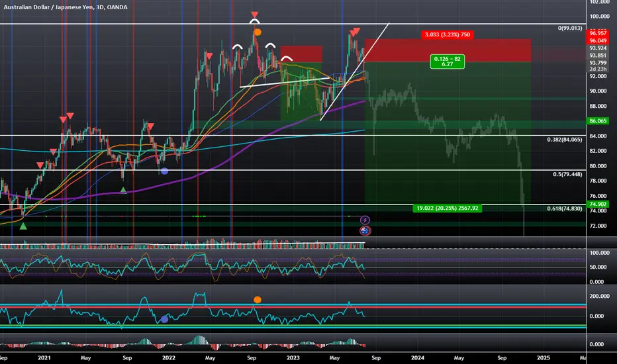Image resolution: width=617 pixels, height=364 pixels.
Task: Click the 2024 label on the time axis
Action: [x=418, y=357]
